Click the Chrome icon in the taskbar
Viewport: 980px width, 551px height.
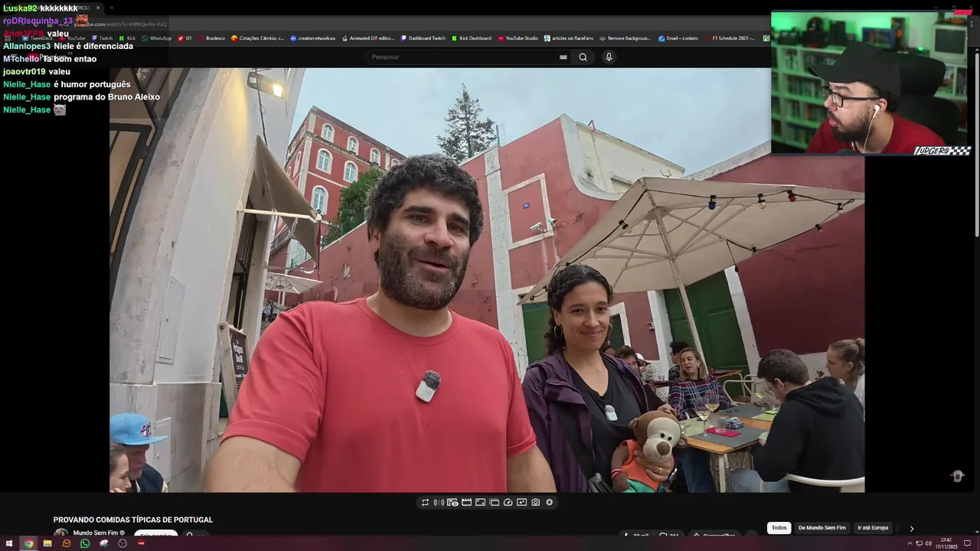(28, 543)
